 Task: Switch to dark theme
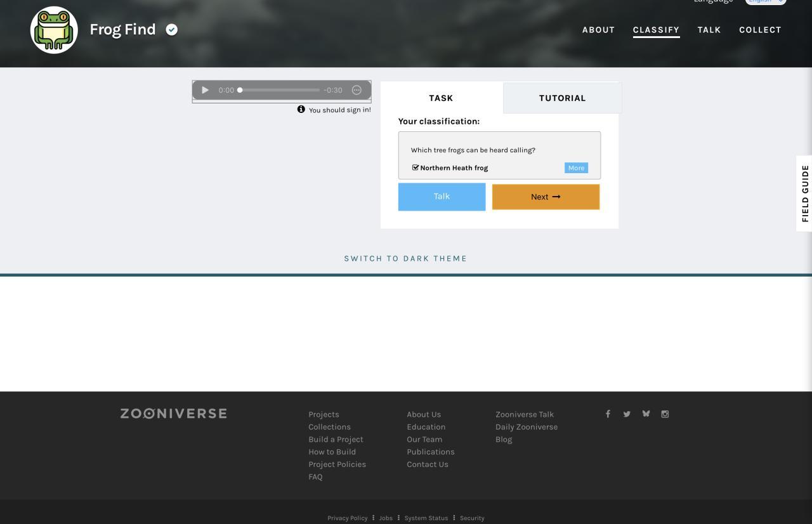click(406, 258)
